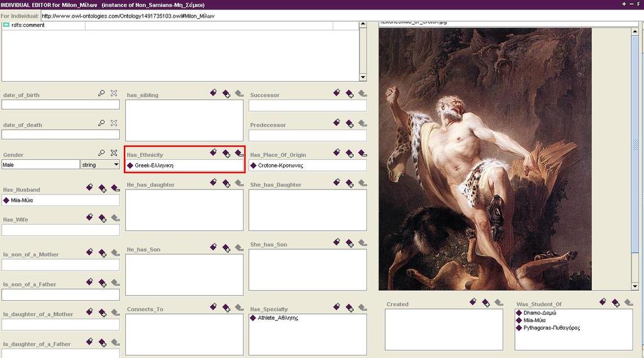644x358 pixels.
Task: Open the Gender string datatype dropdown
Action: (x=116, y=164)
